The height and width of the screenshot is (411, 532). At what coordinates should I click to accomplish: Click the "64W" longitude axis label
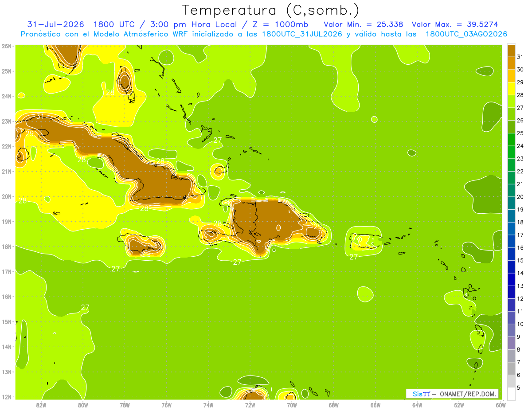tap(417, 405)
